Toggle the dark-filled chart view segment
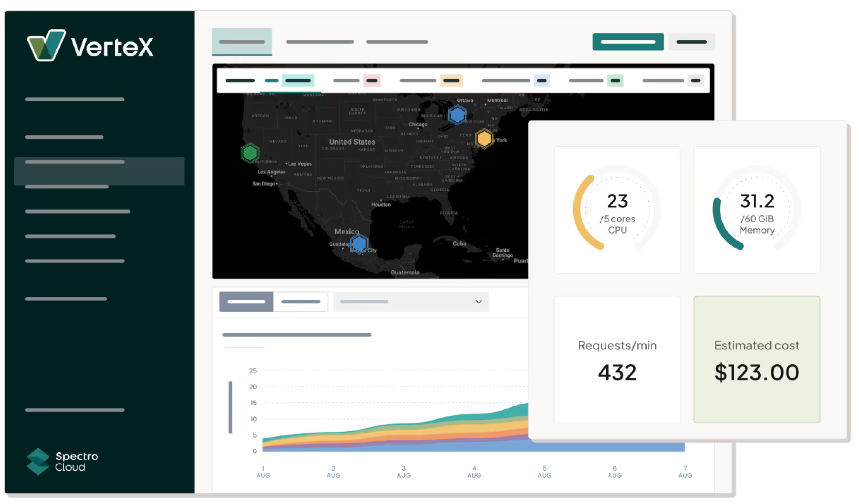The height and width of the screenshot is (504, 859). click(x=246, y=302)
